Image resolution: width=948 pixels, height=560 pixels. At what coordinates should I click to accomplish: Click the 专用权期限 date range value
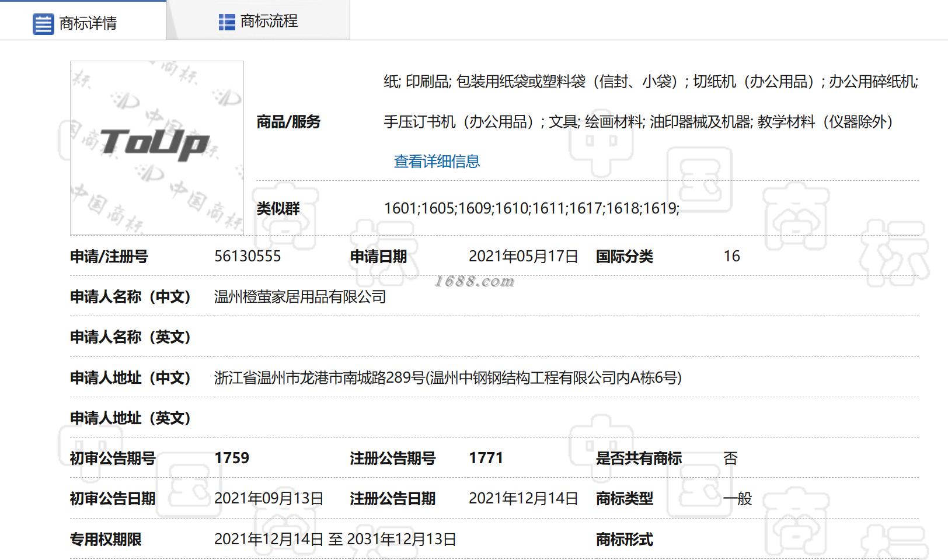(x=335, y=540)
